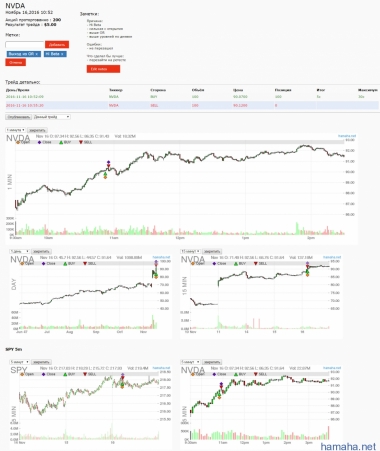Click the red Добавить tag button

click(x=57, y=45)
